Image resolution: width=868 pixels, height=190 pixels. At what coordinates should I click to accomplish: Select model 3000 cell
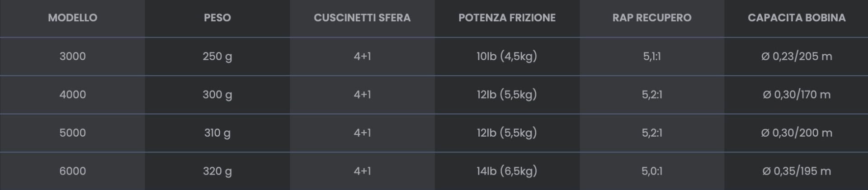72,56
